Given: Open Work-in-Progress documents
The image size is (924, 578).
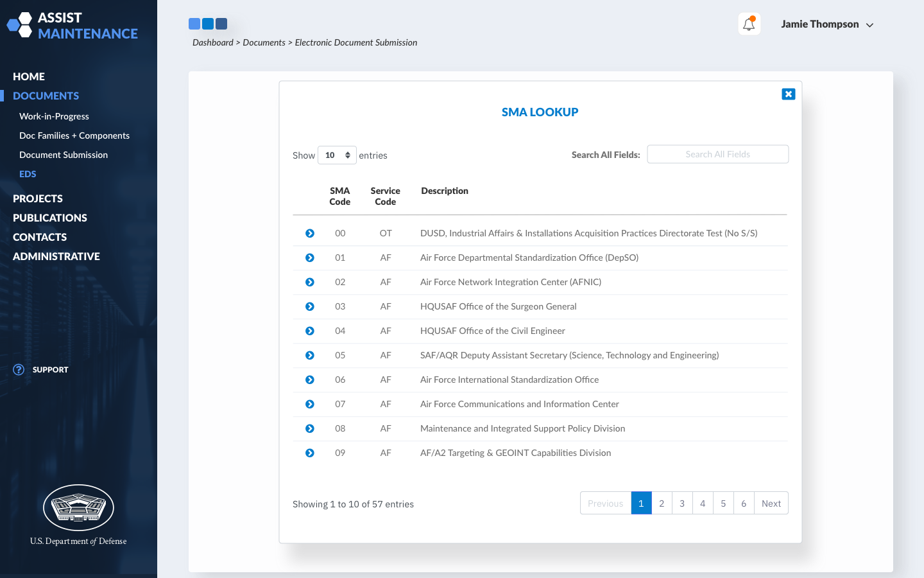Looking at the screenshot, I should (x=54, y=116).
